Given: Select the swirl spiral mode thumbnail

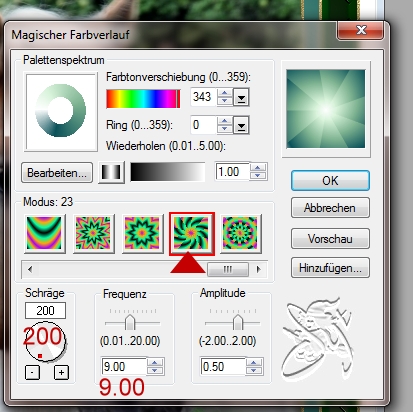Looking at the screenshot, I should [x=192, y=233].
